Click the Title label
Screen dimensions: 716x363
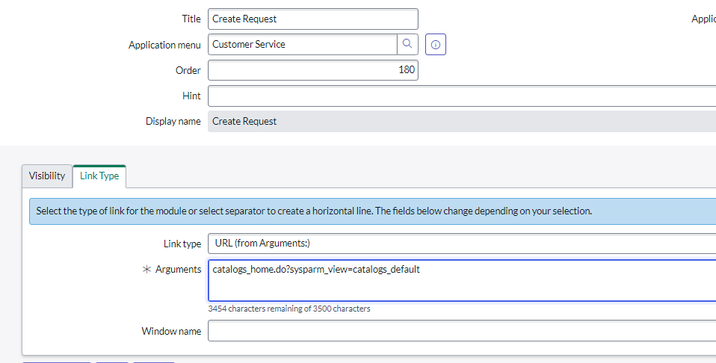pyautogui.click(x=191, y=19)
